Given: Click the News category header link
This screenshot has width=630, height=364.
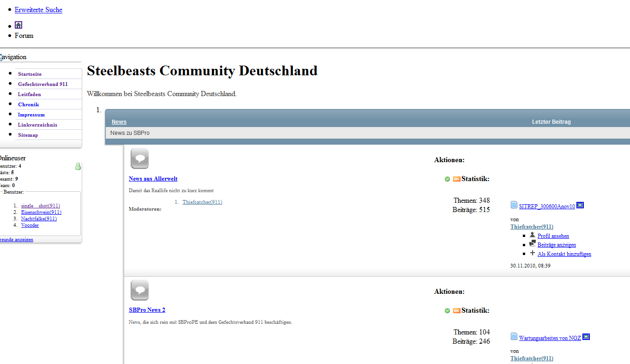Looking at the screenshot, I should (119, 122).
